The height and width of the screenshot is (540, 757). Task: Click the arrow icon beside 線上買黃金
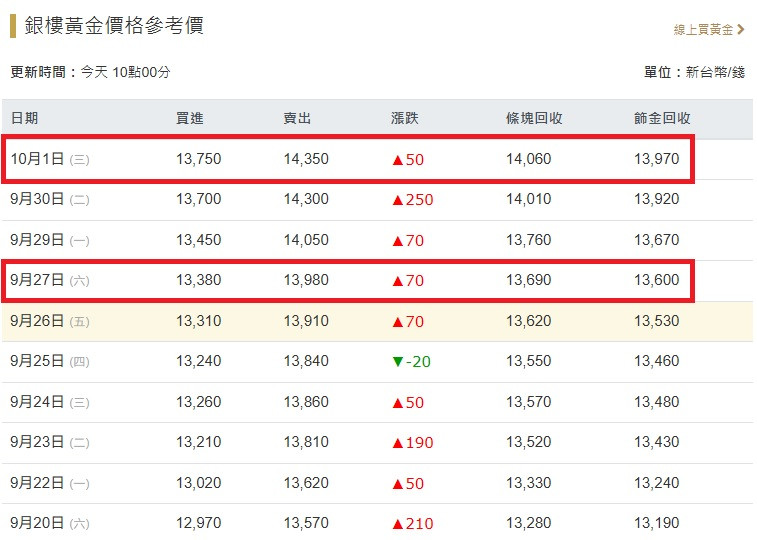pos(741,30)
